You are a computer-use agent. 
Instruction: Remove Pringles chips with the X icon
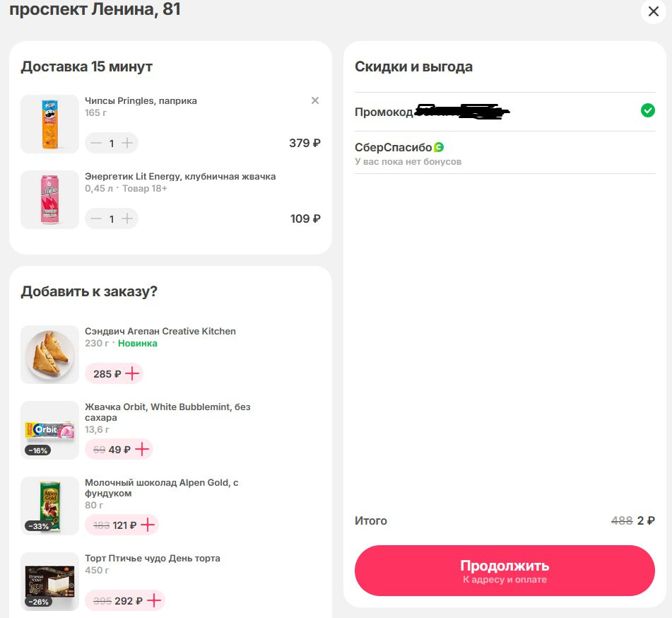315,100
